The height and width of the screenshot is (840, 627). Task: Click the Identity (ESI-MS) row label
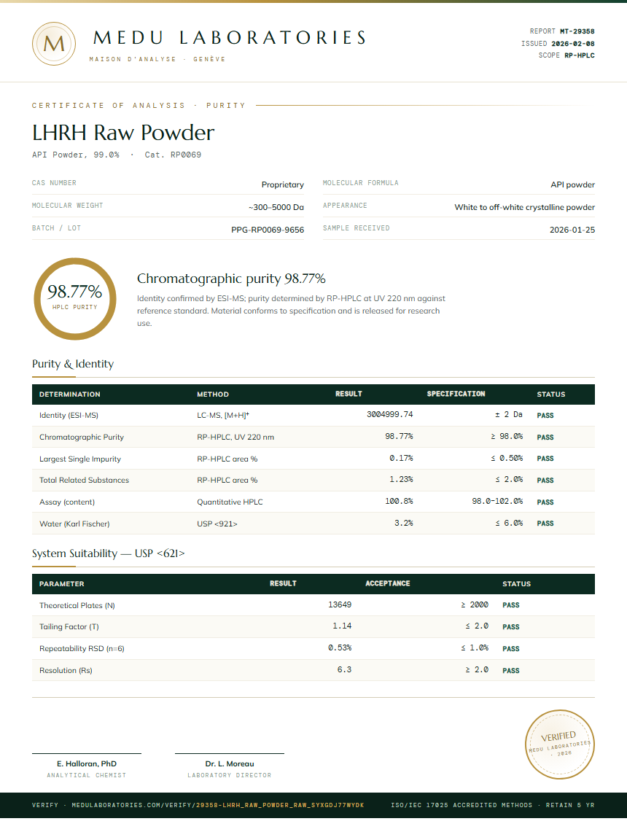click(x=69, y=415)
